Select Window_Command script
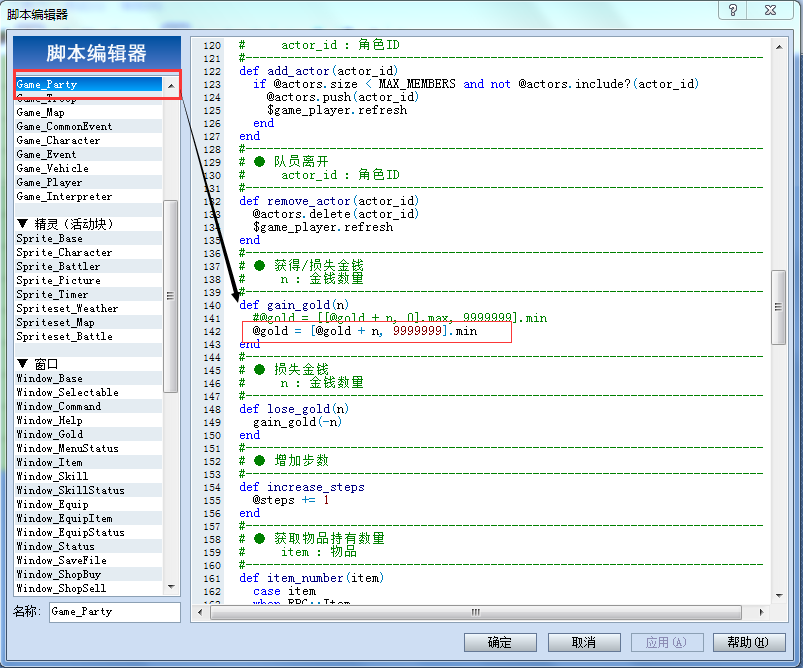 [89, 406]
